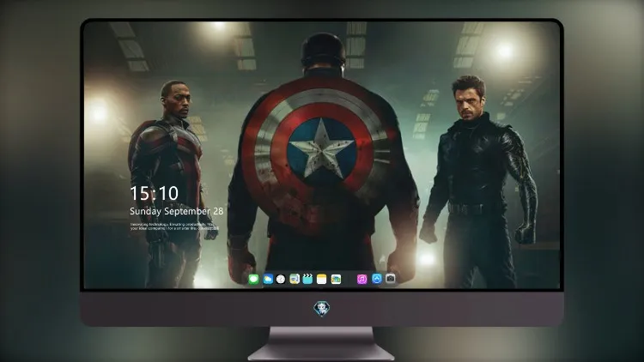The image size is (644, 362).
Task: Launch the Camera app from the dock
Action: click(391, 279)
